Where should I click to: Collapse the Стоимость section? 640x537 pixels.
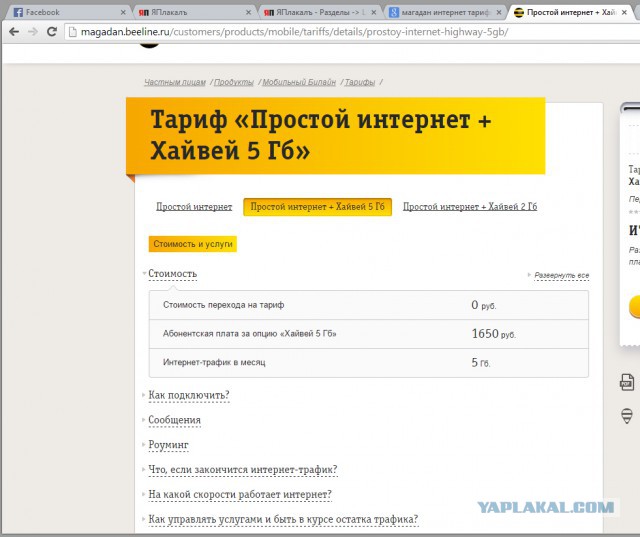click(x=172, y=273)
